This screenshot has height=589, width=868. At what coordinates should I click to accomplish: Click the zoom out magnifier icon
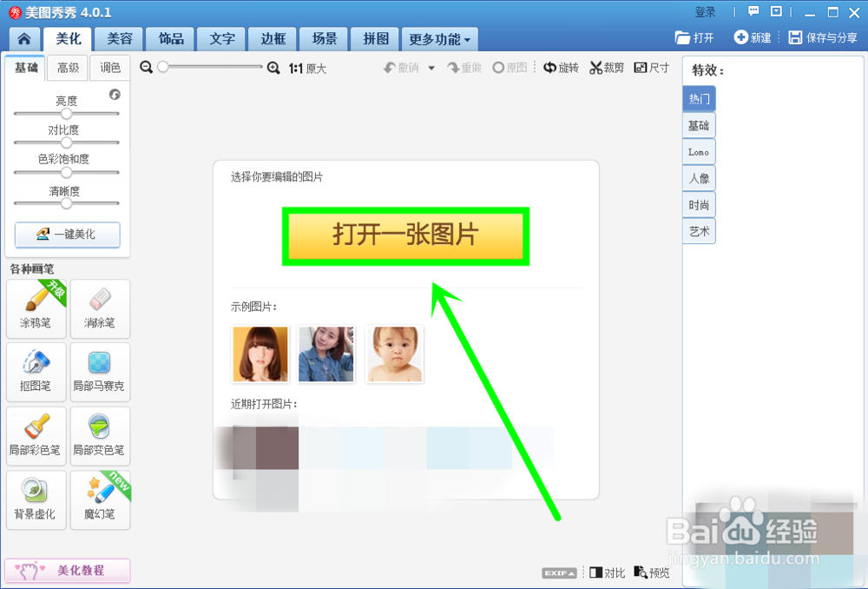point(146,67)
